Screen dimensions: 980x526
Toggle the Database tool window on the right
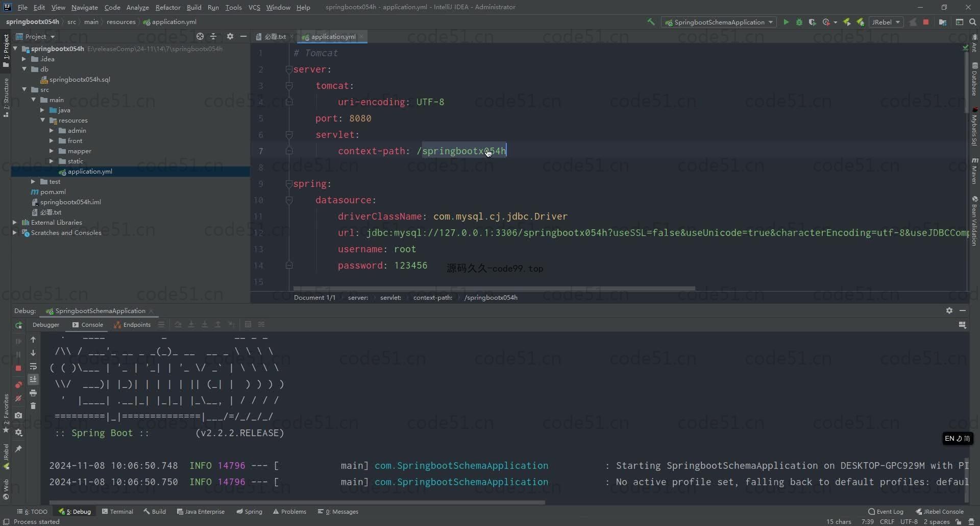974,80
